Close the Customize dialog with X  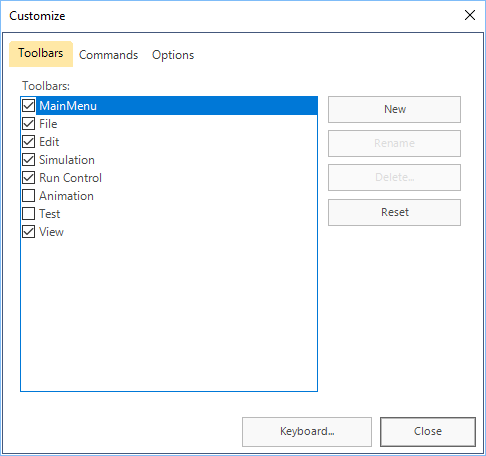coord(470,15)
